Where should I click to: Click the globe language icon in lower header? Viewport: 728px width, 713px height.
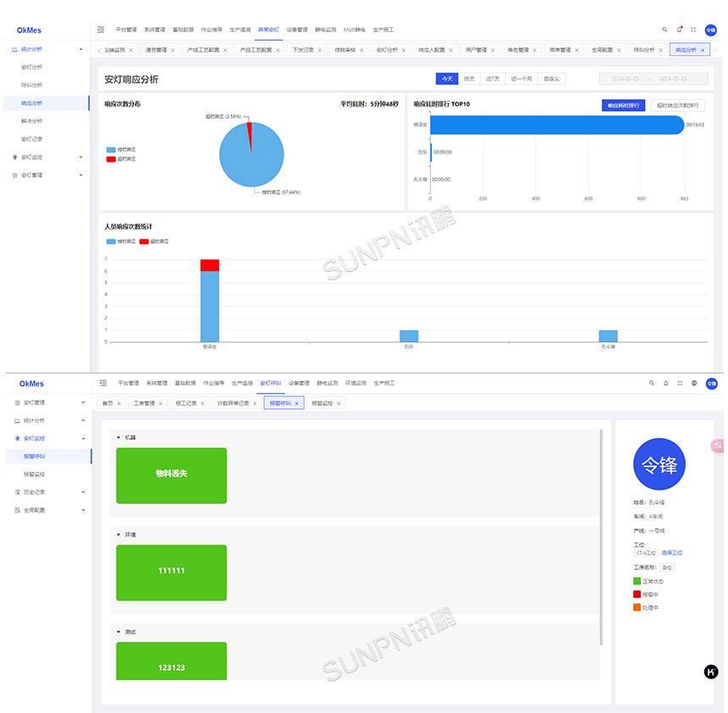[694, 383]
